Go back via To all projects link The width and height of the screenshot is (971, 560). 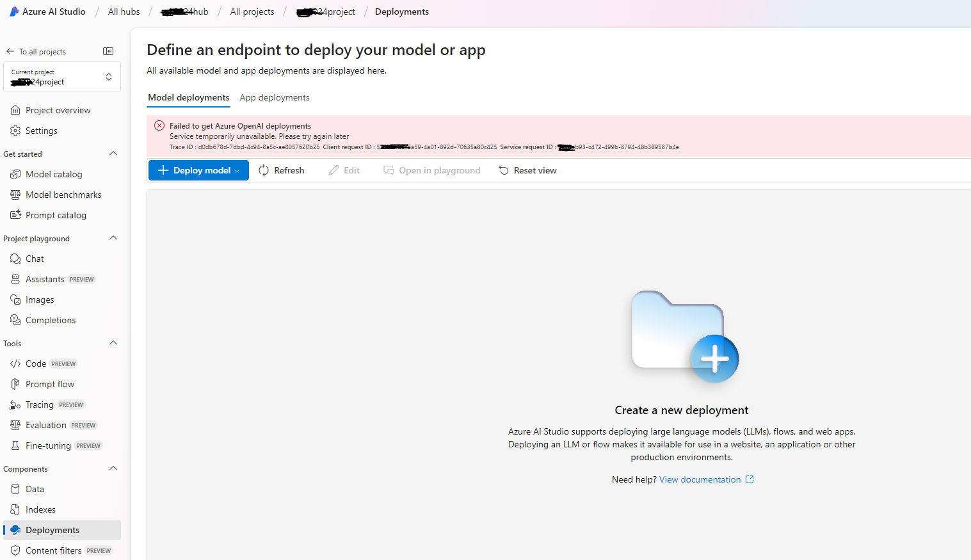[42, 51]
